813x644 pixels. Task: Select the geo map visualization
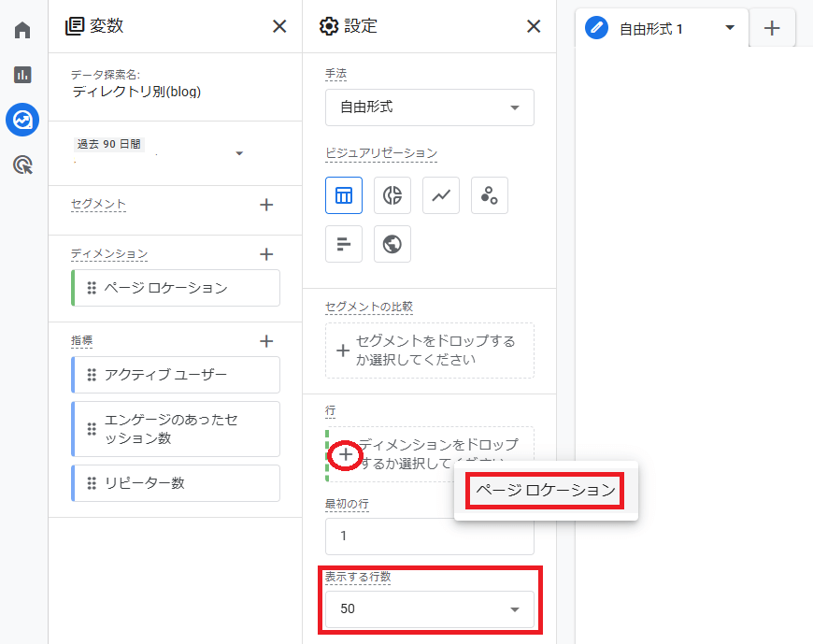(x=392, y=244)
